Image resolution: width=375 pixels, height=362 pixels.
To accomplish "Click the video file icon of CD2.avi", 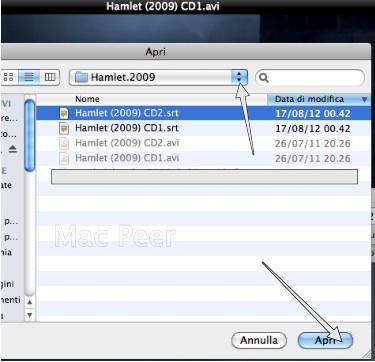I will 64,144.
